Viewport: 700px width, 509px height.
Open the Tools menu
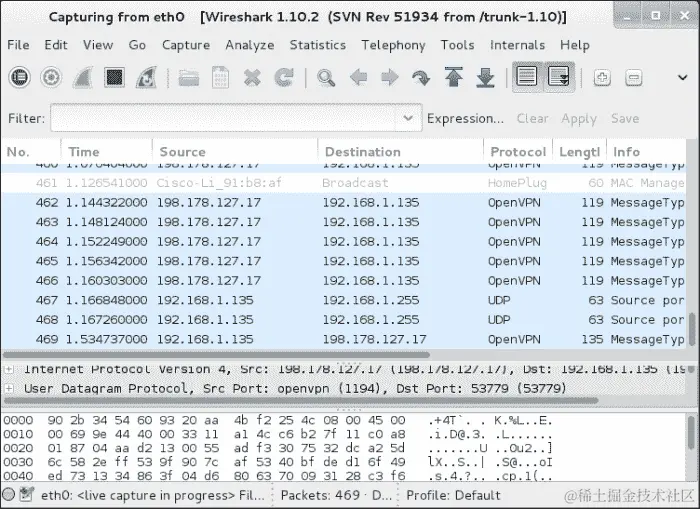tap(457, 45)
